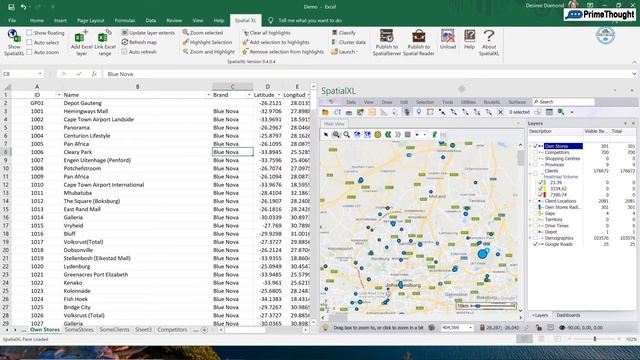Screen dimensions: 640x360
Task: Open the Selection menu in SpatialXL
Action: click(424, 102)
